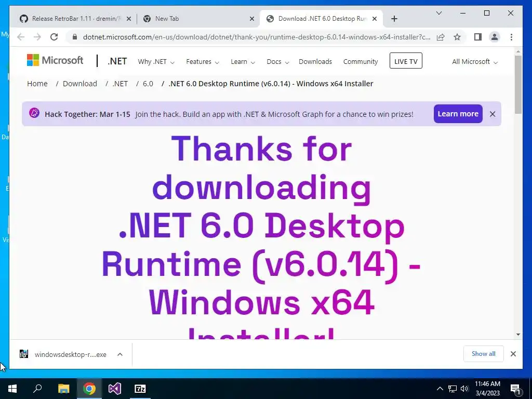
Task: Open a new tab with plus button
Action: pos(394,19)
